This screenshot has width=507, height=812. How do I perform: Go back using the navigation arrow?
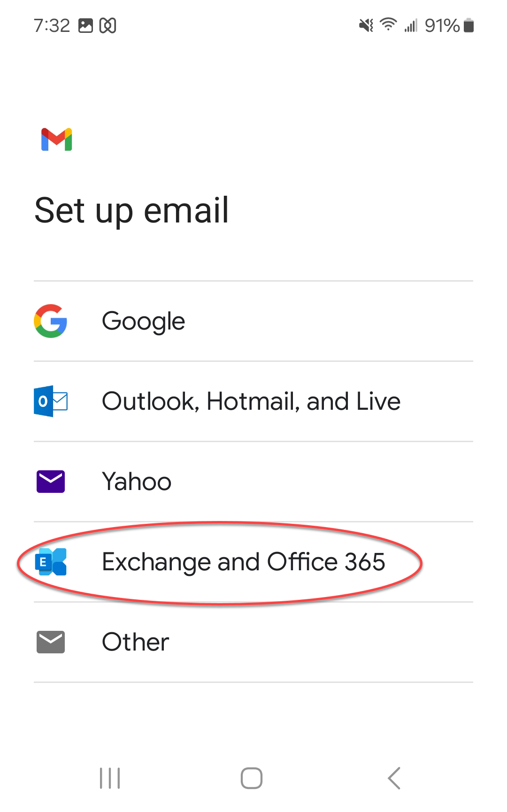pyautogui.click(x=394, y=778)
